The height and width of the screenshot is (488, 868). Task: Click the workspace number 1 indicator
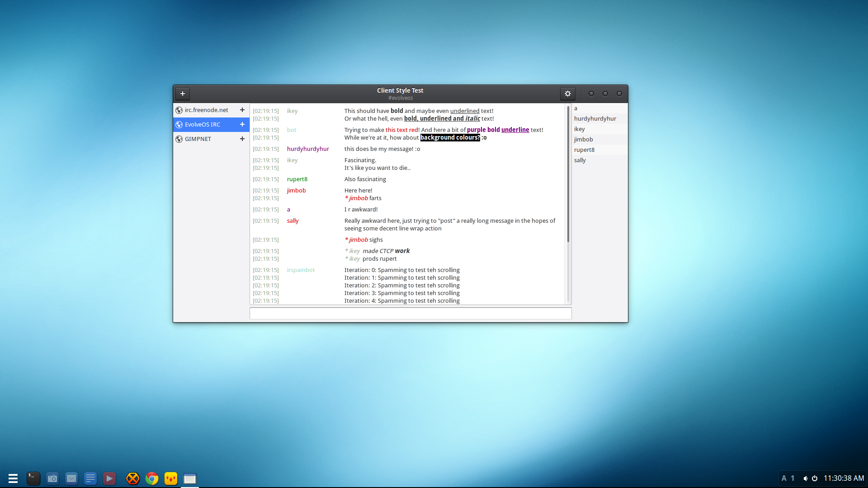tap(793, 479)
